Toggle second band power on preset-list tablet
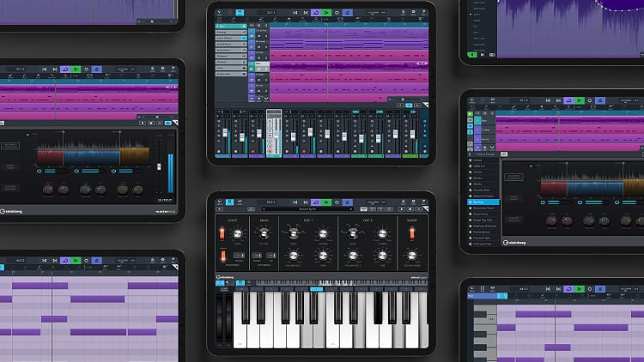The width and height of the screenshot is (644, 362). (580, 202)
